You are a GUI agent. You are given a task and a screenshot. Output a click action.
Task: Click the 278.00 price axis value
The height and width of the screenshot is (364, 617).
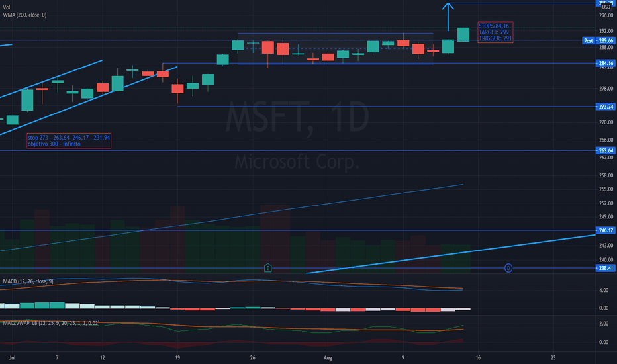606,89
